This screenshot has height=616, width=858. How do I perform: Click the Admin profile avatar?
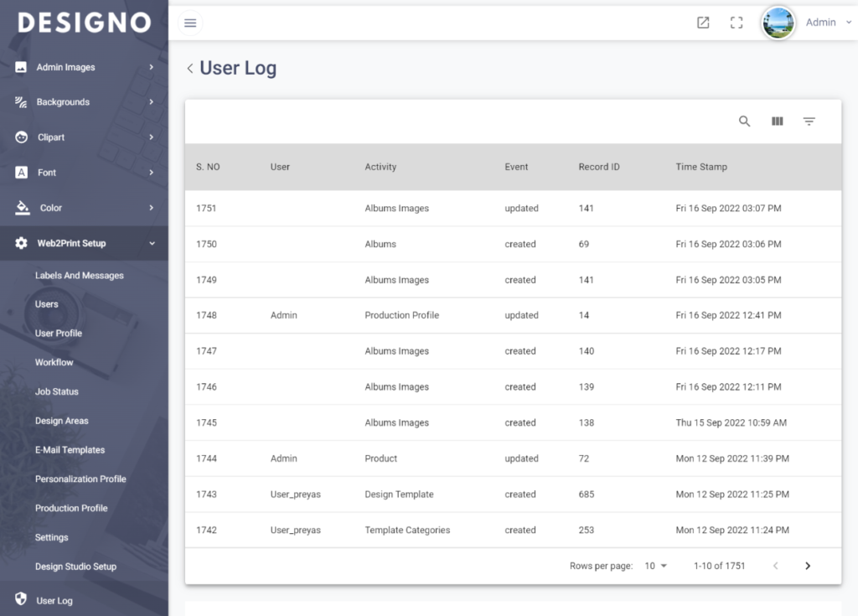pos(778,23)
